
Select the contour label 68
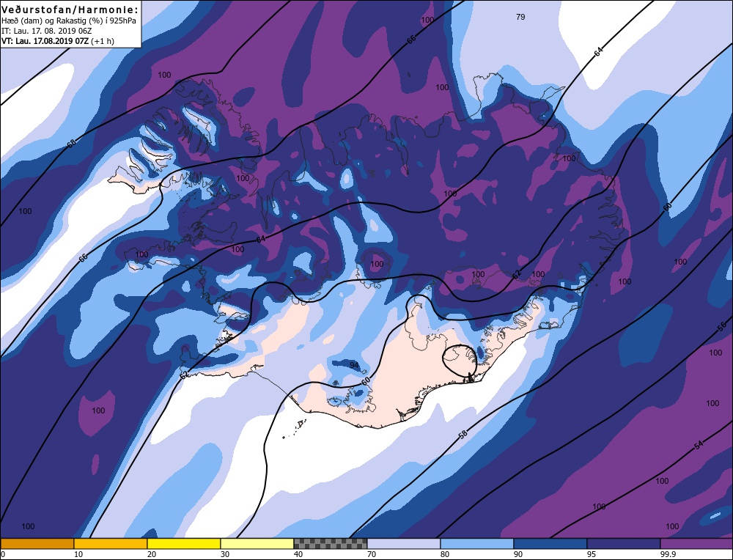point(71,143)
